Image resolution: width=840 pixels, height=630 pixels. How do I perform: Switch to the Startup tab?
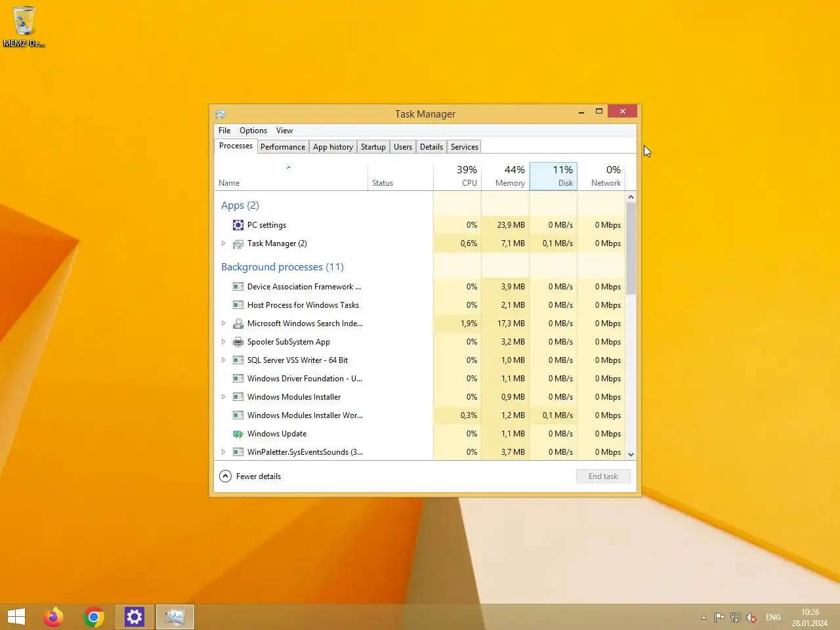click(x=373, y=147)
